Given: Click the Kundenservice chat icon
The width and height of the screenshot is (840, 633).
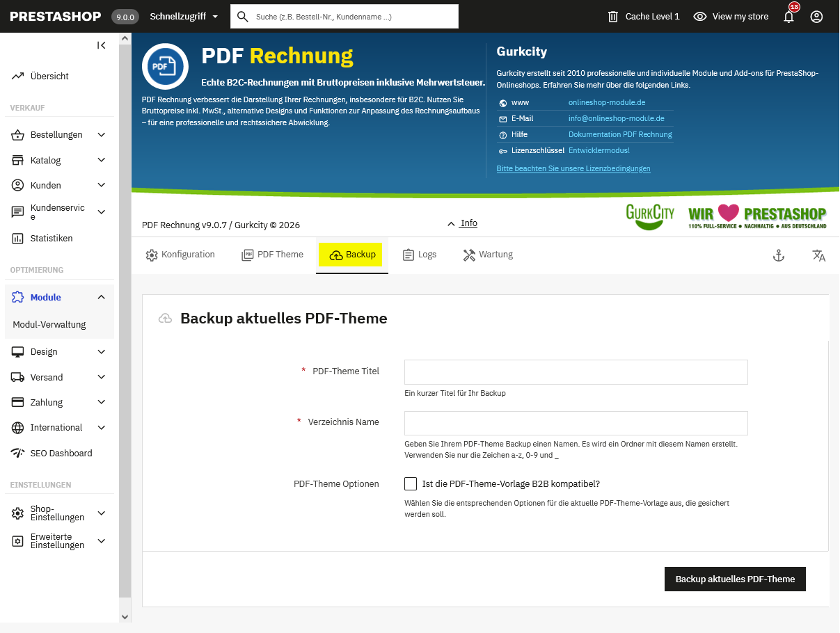Looking at the screenshot, I should 18,211.
